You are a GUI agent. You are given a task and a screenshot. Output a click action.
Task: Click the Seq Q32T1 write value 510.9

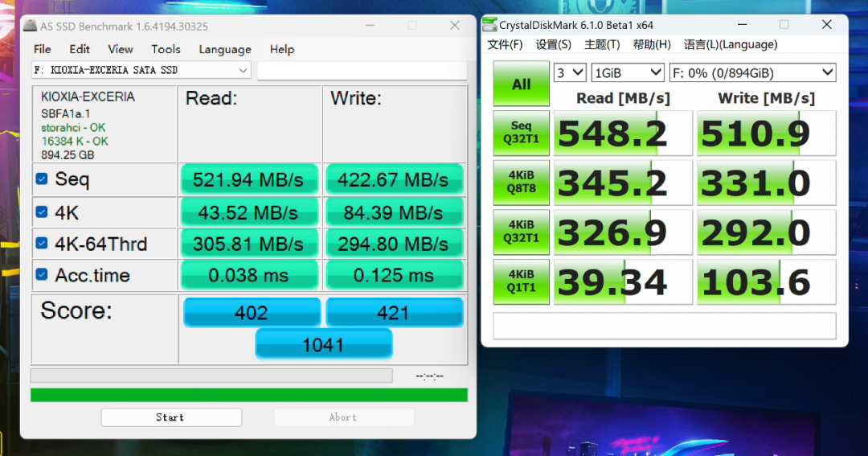tap(766, 133)
